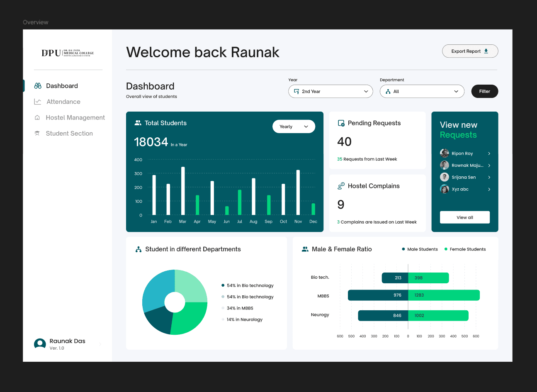Screen dimensions: 537x392
Task: Open the Department dropdown showing All
Action: click(x=423, y=91)
